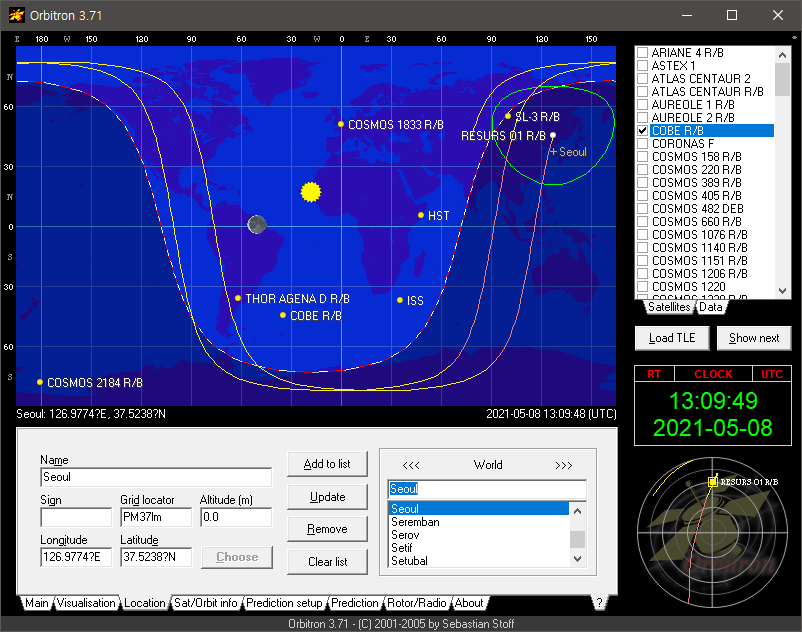The height and width of the screenshot is (632, 802).
Task: Select the RESURS 01 R/B map marker
Action: tap(552, 136)
